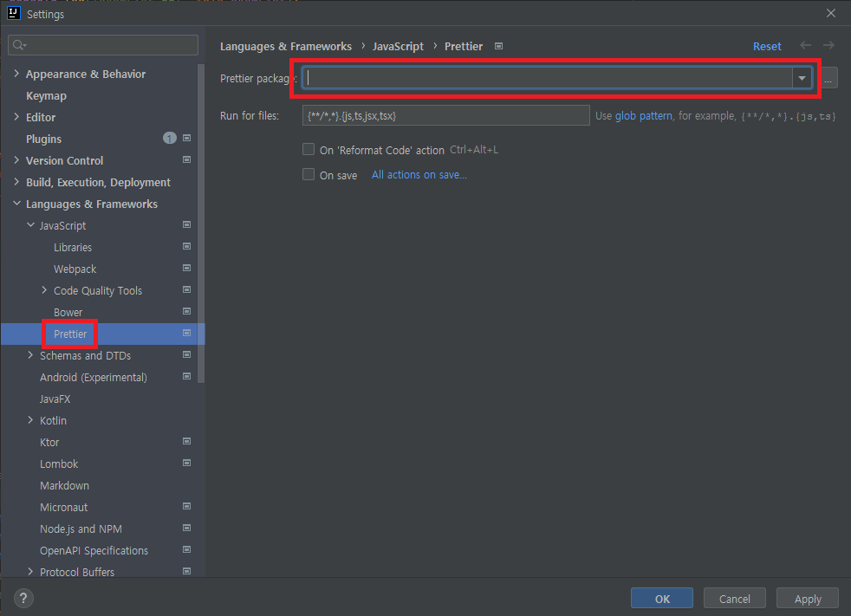Open help with the question mark icon
This screenshot has width=851, height=616.
click(23, 599)
